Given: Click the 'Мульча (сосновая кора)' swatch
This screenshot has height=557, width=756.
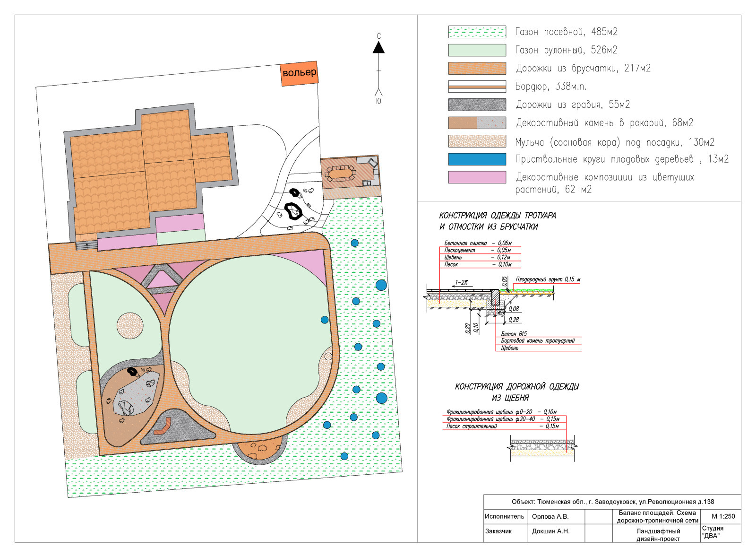Looking at the screenshot, I should [x=477, y=141].
